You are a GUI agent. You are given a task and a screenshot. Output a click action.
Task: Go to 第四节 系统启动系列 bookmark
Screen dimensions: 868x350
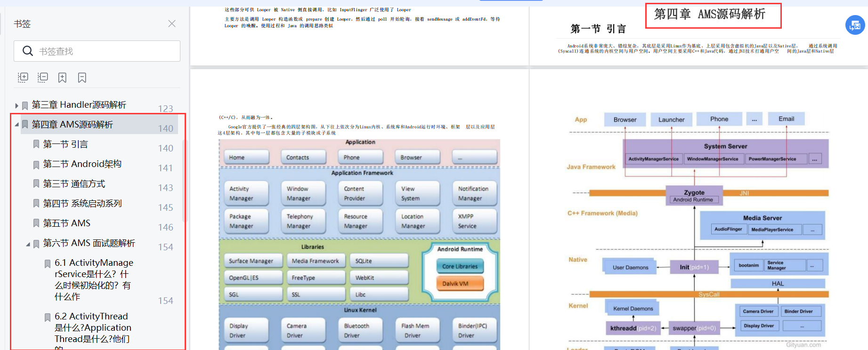point(82,204)
